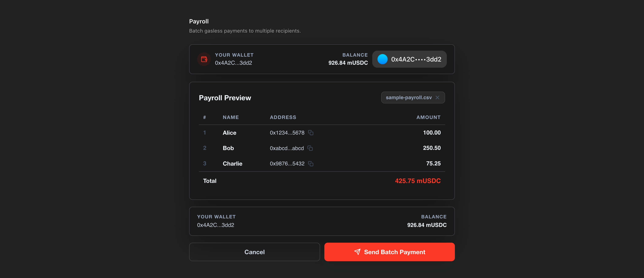Screen dimensions: 644x278
Task: Click the Address column header
Action: [x=283, y=117]
